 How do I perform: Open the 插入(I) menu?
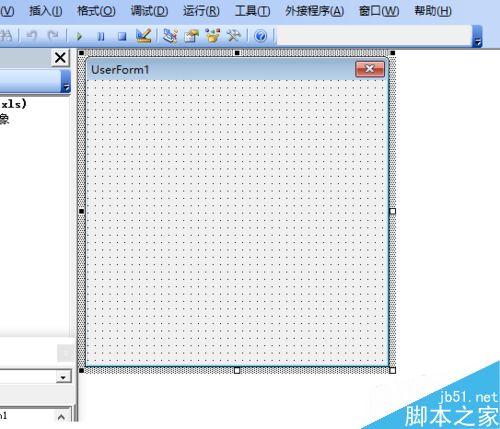click(46, 11)
